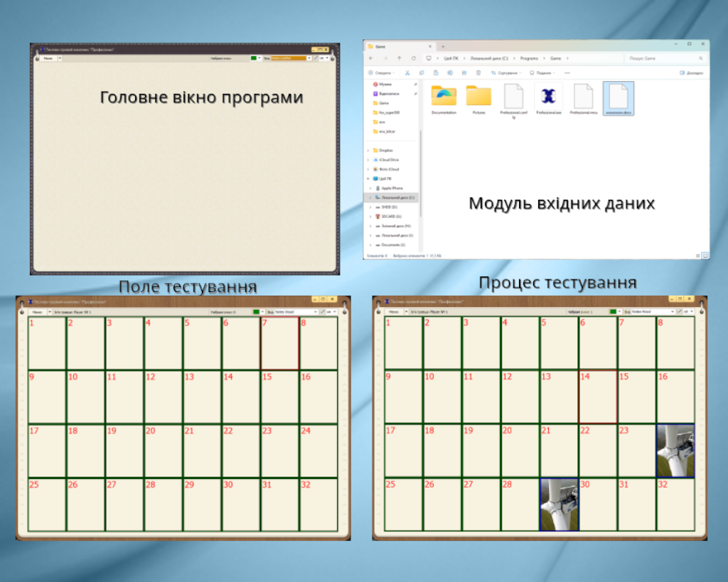Open Музика in Explorer quick access
The image size is (728, 582).
pyautogui.click(x=382, y=85)
